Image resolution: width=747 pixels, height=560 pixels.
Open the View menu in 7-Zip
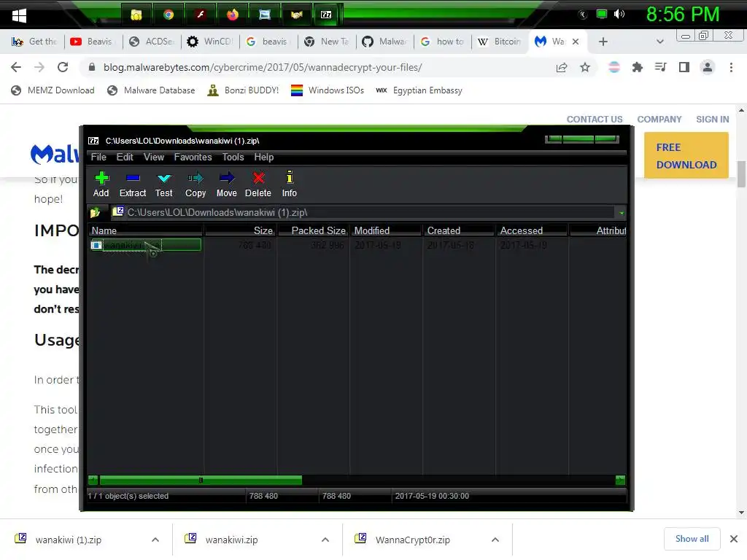pyautogui.click(x=154, y=157)
